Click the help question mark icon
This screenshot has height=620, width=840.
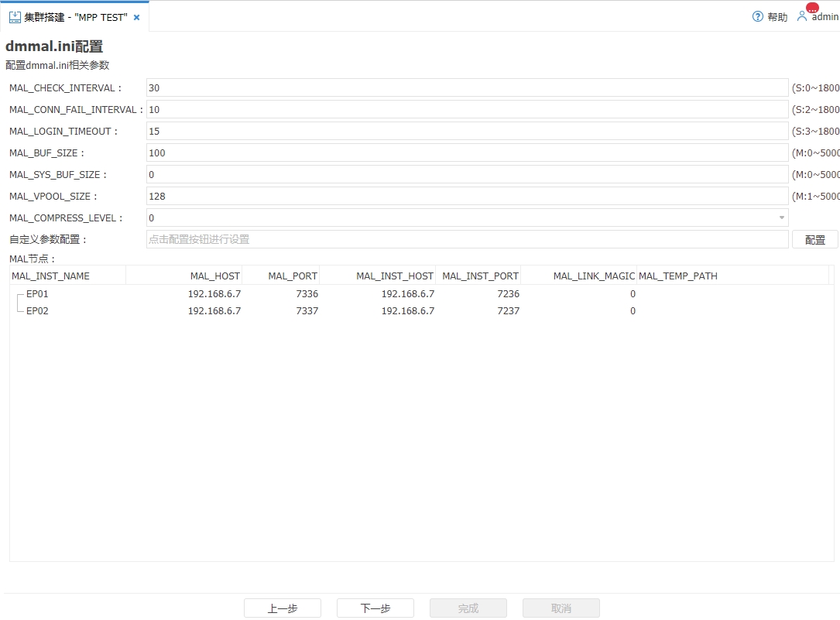(758, 16)
